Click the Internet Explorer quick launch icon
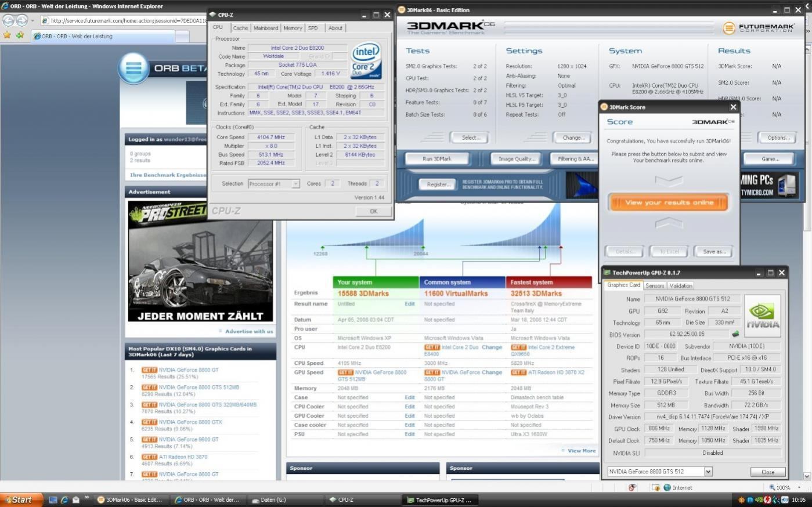 click(x=64, y=499)
